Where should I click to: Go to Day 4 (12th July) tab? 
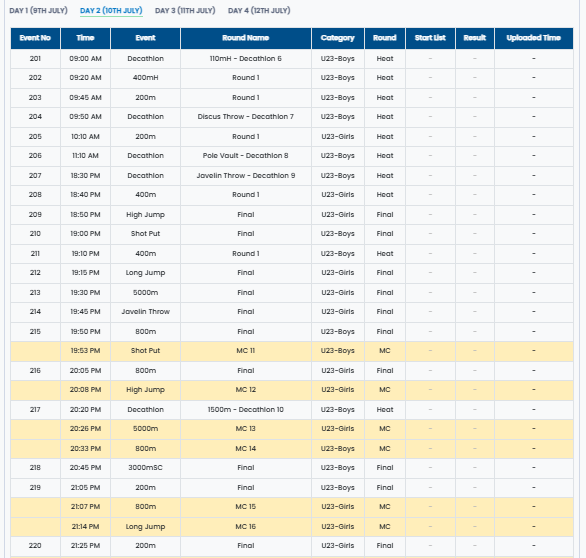pos(259,10)
